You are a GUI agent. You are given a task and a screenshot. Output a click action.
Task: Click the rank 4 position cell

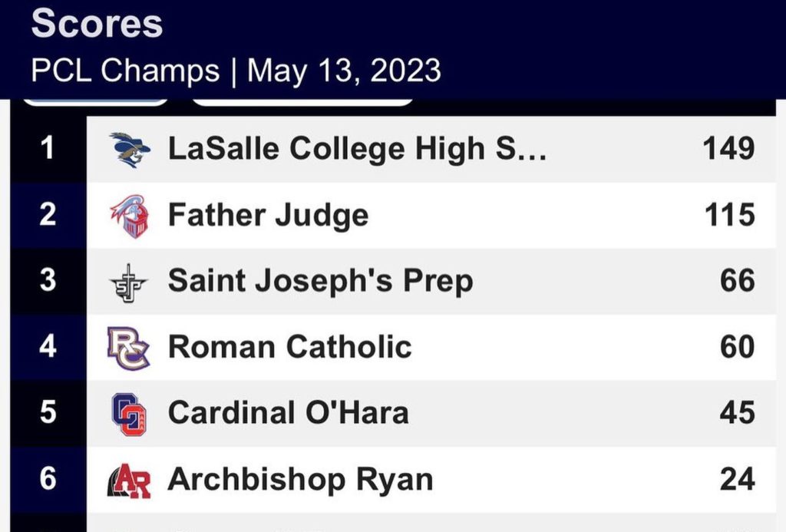tap(48, 348)
